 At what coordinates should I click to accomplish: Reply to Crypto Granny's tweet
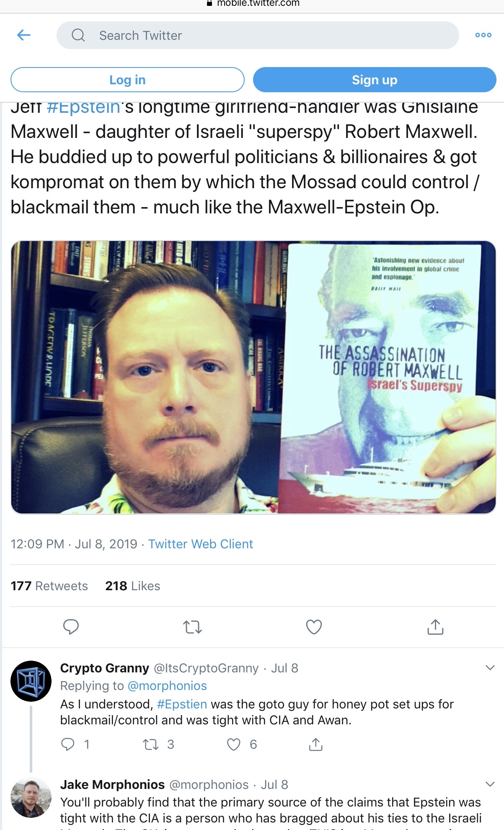[x=68, y=744]
